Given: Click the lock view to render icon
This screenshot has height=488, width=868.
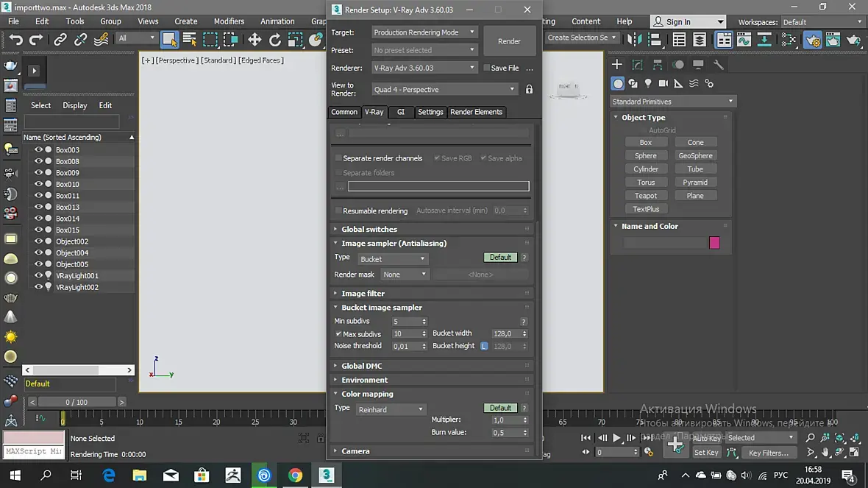Looking at the screenshot, I should 529,90.
